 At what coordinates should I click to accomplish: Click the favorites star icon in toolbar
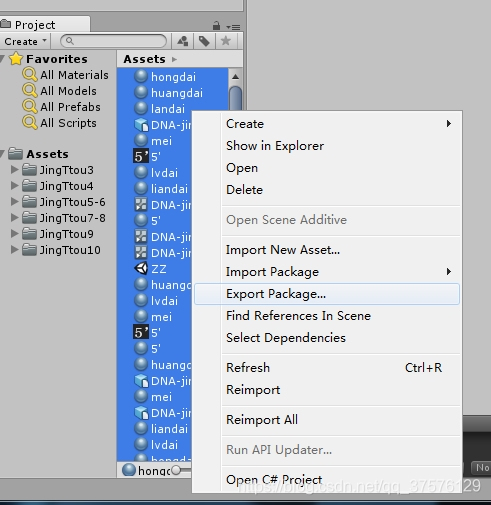226,41
